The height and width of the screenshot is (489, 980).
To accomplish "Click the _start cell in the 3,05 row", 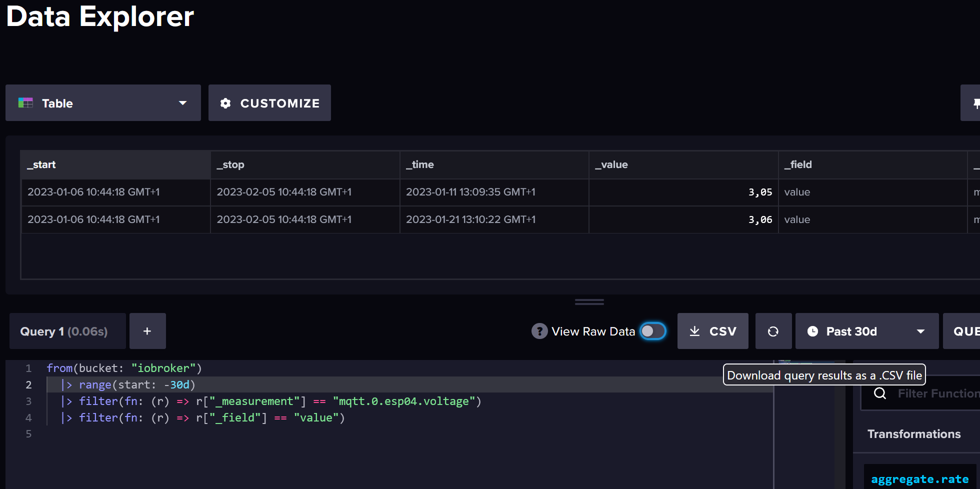I will (115, 192).
